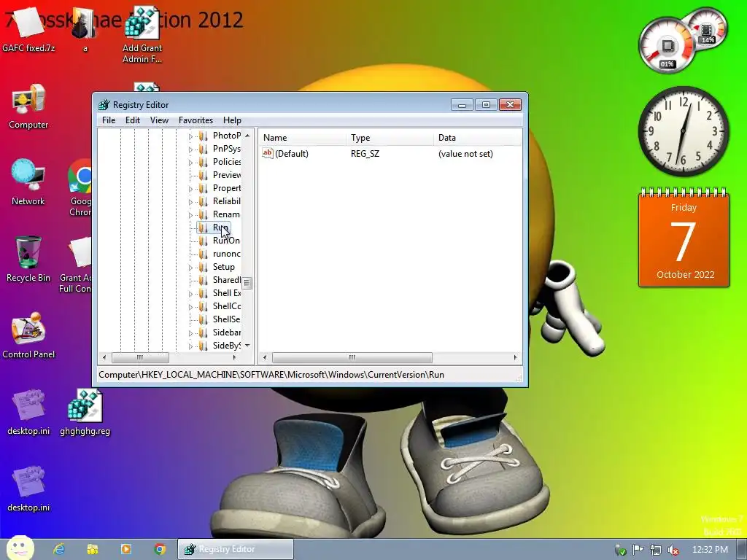Expand the Propert registry key

coord(190,189)
